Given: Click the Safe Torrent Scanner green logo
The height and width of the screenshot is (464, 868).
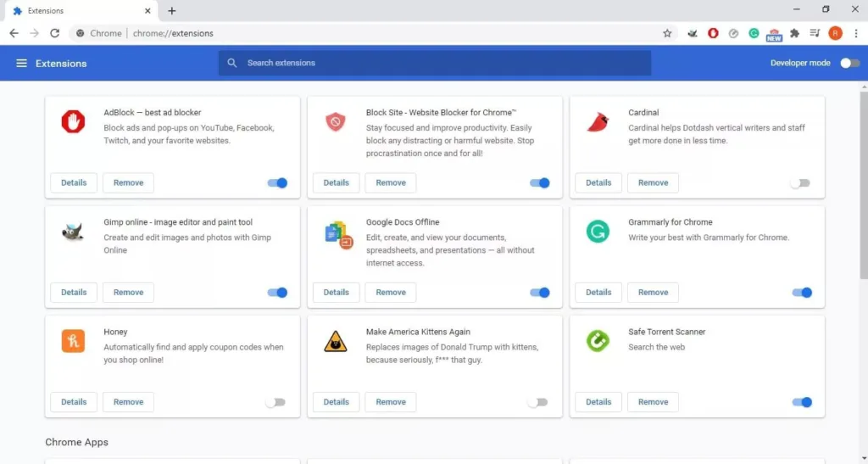Looking at the screenshot, I should click(598, 341).
